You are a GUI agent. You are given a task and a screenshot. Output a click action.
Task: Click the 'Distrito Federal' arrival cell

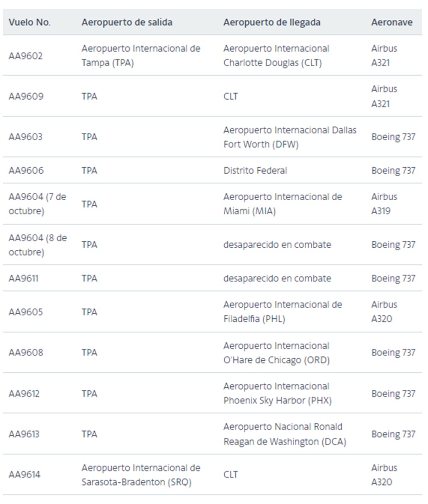pyautogui.click(x=256, y=170)
